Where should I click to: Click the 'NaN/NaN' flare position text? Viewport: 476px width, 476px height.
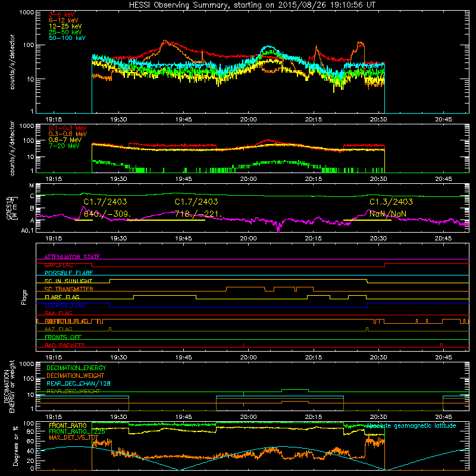click(388, 214)
